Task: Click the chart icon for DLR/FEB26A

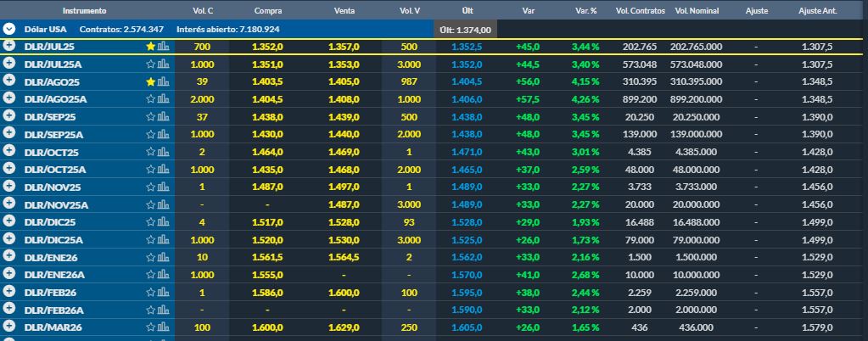Action: (x=164, y=310)
